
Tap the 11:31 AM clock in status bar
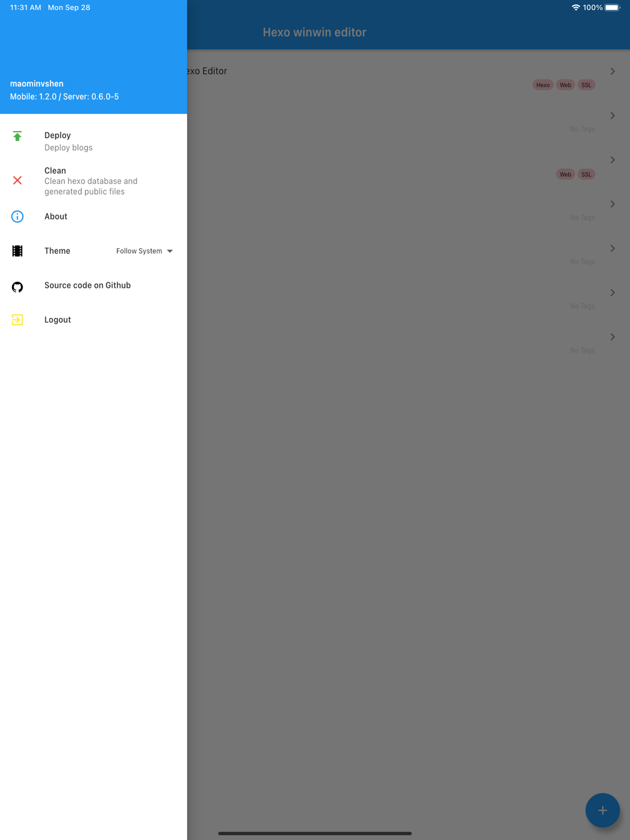click(26, 8)
